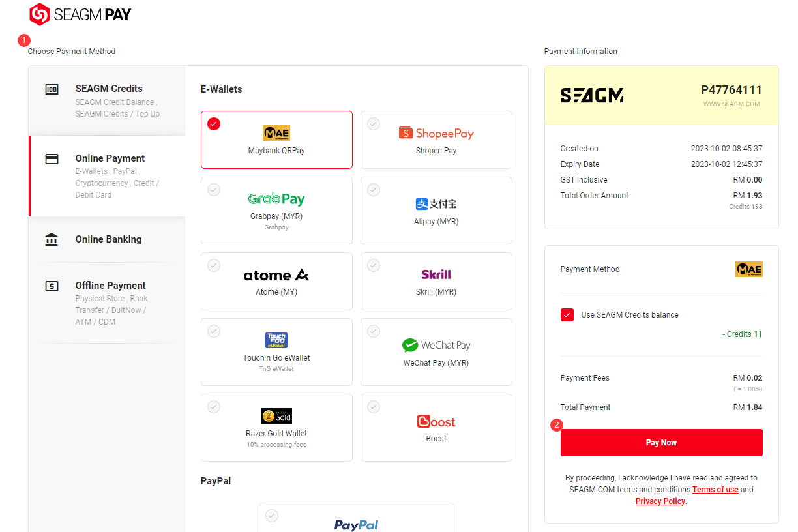The height and width of the screenshot is (532, 798).
Task: Click the MAE logo on the Maybank QRPay card
Action: [x=276, y=133]
